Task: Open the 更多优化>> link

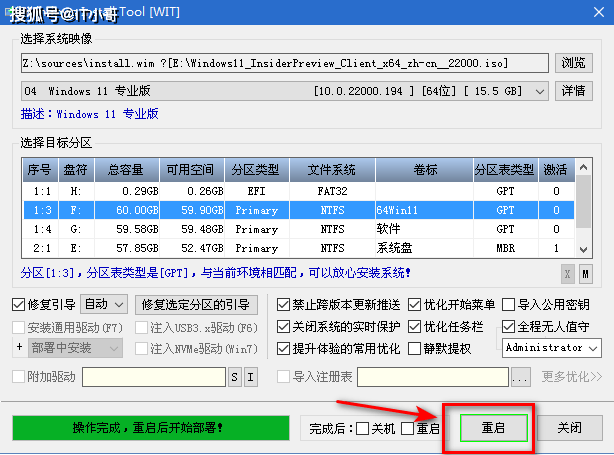Action: (572, 377)
